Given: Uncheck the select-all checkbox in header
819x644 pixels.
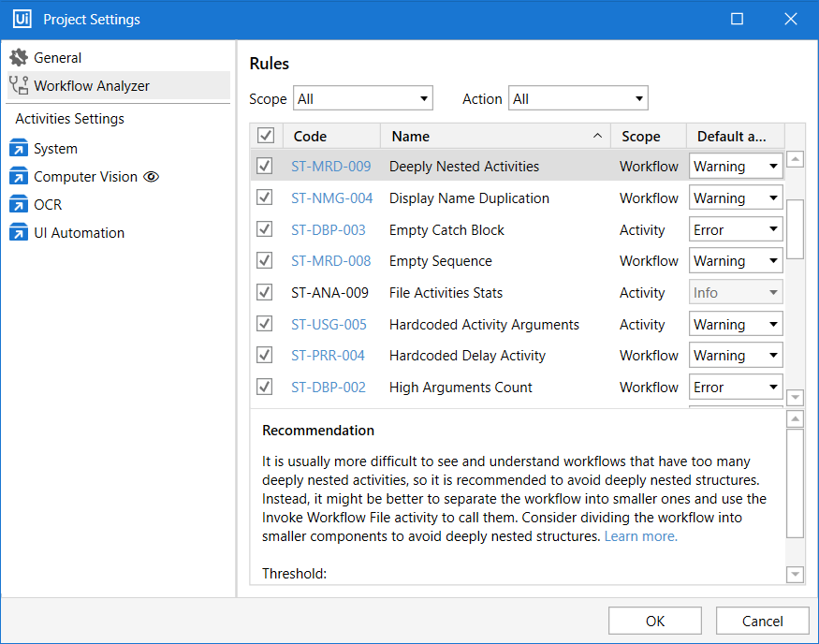Looking at the screenshot, I should (x=265, y=135).
